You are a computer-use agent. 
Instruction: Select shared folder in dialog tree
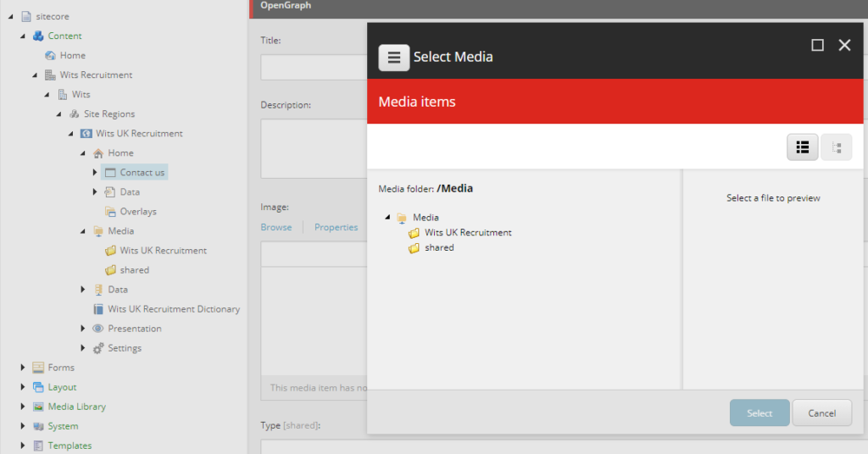click(440, 247)
